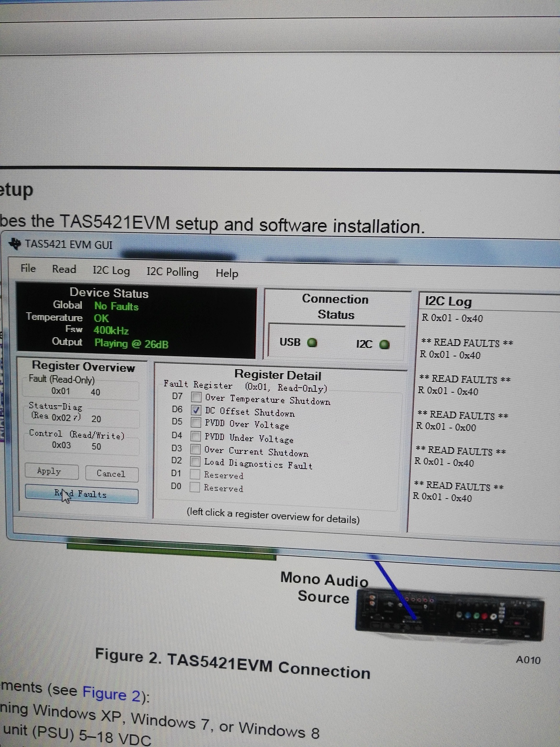Click 'Figure 2. TAS5421EVM Connection' caption

click(x=233, y=664)
